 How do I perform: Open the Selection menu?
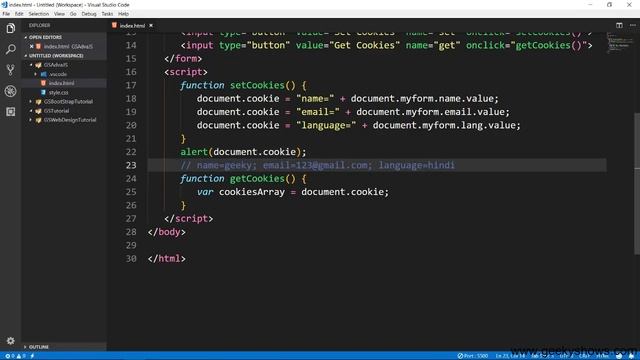pos(38,14)
